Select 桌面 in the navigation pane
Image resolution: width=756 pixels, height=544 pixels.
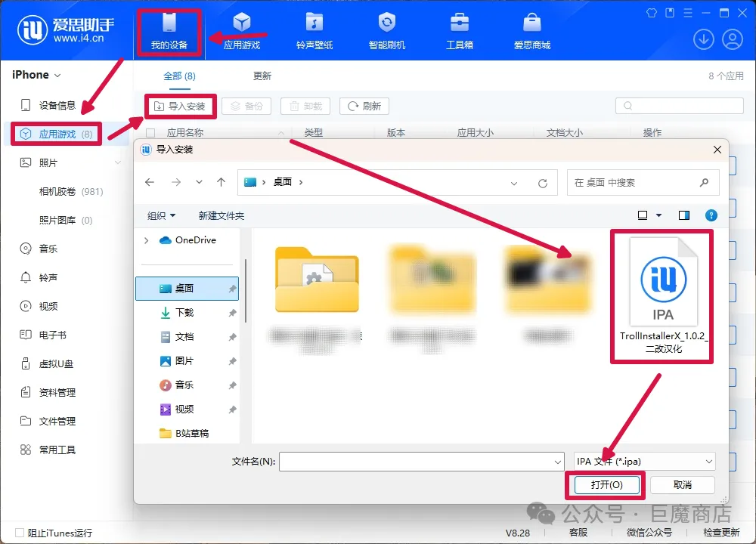pyautogui.click(x=187, y=288)
